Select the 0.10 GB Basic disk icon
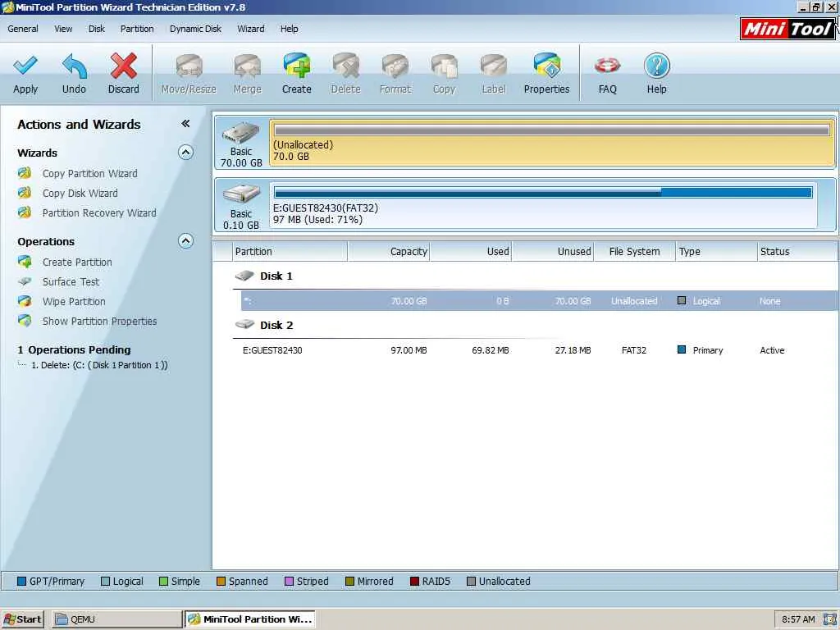This screenshot has width=840, height=630. (x=240, y=194)
